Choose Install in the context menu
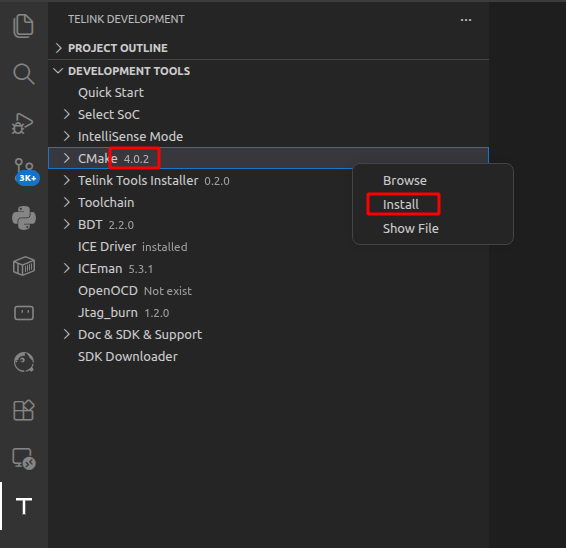Viewport: 566px width, 548px height. (x=401, y=205)
